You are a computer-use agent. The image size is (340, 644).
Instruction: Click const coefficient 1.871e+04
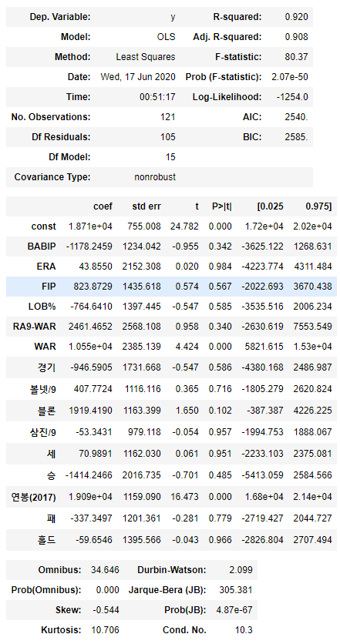[89, 226]
